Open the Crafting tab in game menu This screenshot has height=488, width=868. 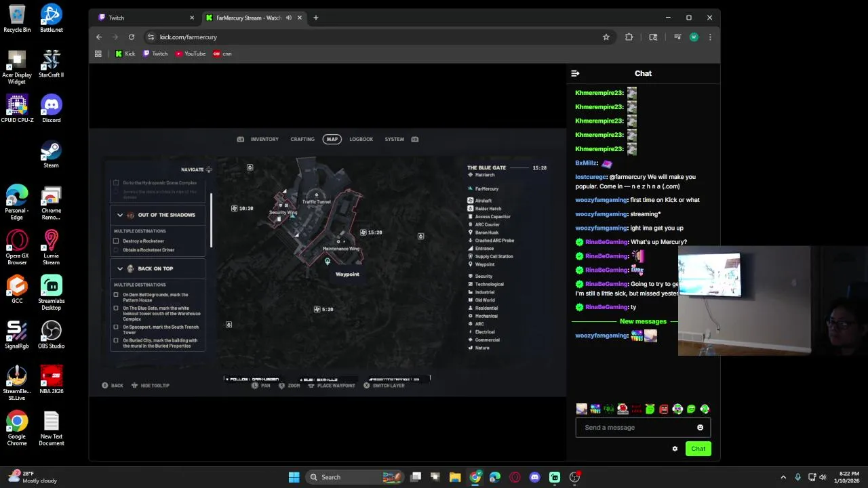[302, 139]
